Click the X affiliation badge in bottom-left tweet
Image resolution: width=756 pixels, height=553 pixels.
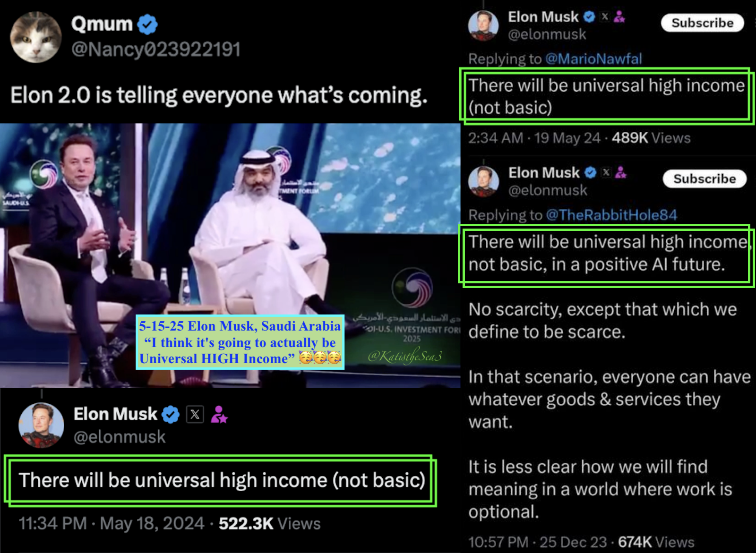point(195,415)
